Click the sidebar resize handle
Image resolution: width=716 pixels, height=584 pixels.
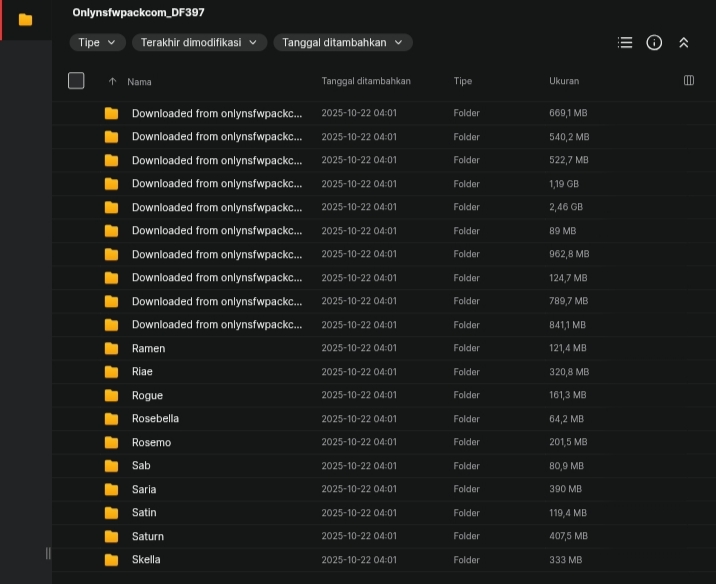(x=47, y=553)
